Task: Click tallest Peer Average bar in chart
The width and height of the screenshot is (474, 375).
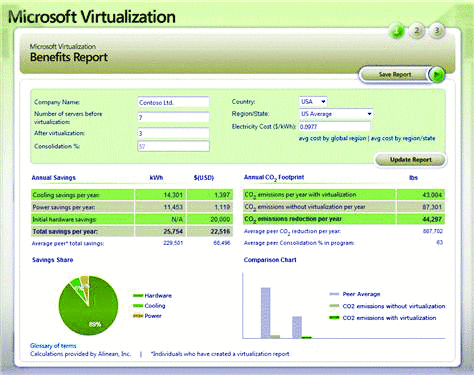Action: click(265, 313)
